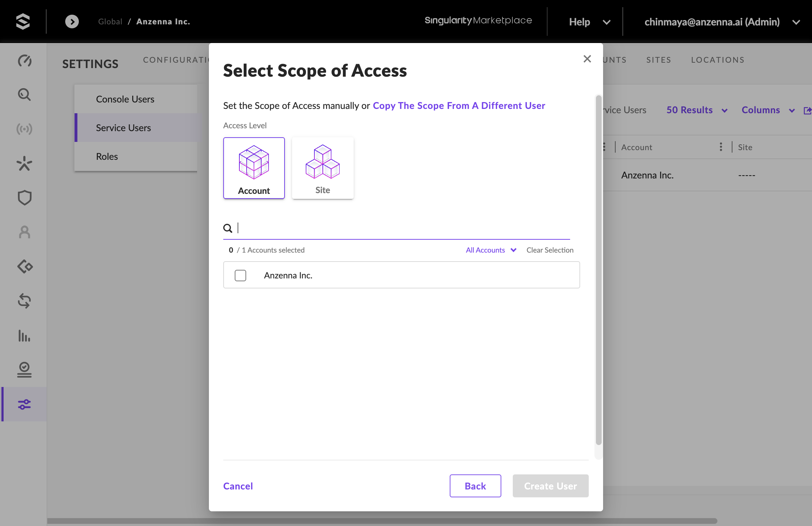The height and width of the screenshot is (526, 812).
Task: Open the Roles settings item
Action: 107,157
